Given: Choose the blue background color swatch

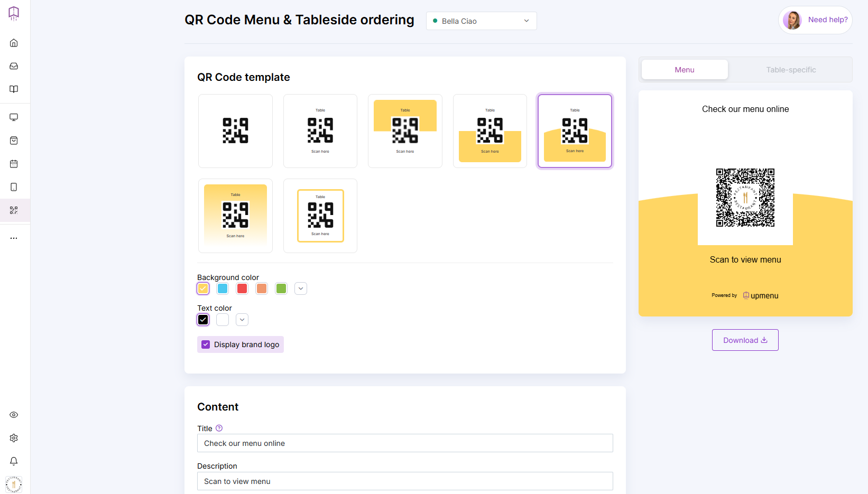Looking at the screenshot, I should (223, 288).
